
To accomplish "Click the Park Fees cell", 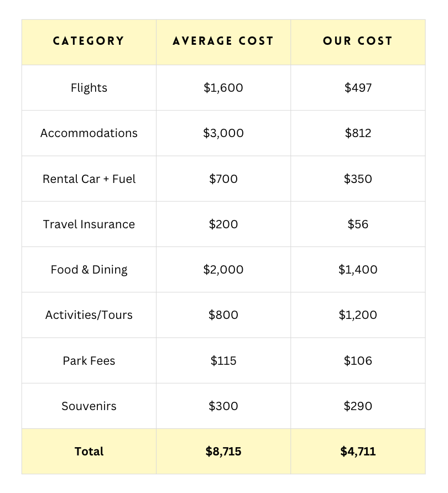I will [x=88, y=361].
